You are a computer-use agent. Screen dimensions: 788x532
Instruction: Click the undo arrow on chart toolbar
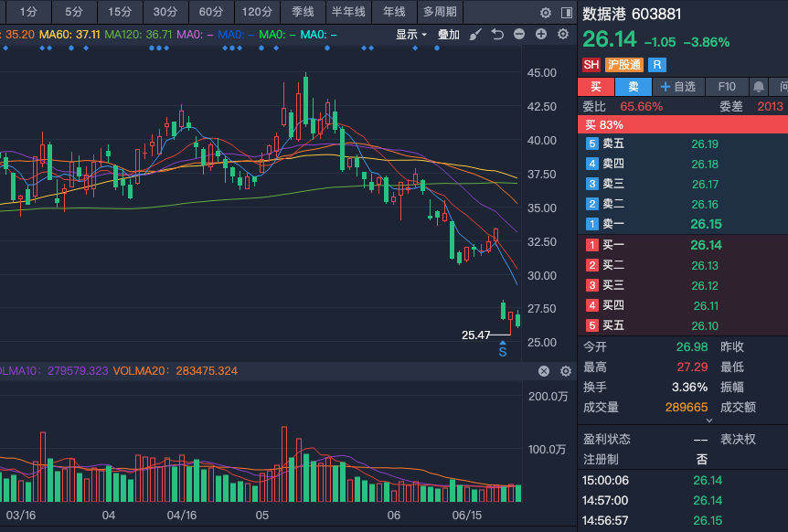tap(497, 34)
